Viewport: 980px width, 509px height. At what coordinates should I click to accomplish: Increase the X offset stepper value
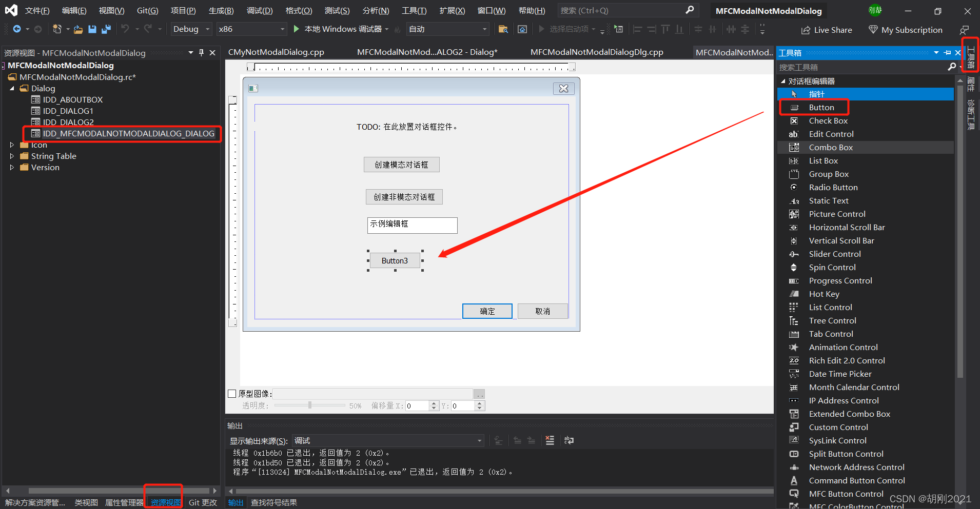pos(434,403)
